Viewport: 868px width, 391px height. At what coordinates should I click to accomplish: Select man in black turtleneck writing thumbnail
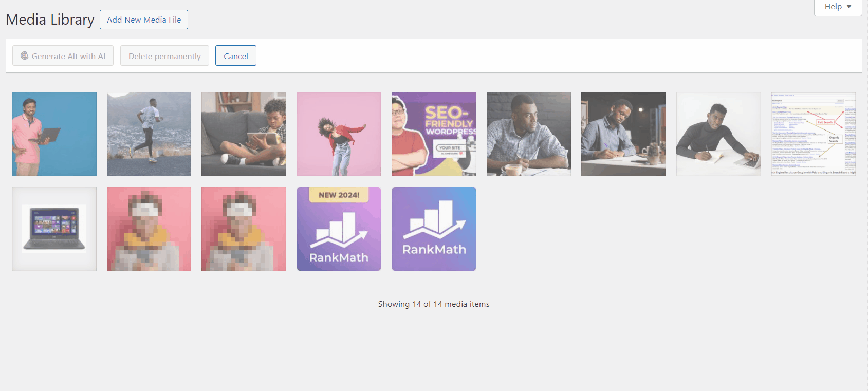click(718, 134)
